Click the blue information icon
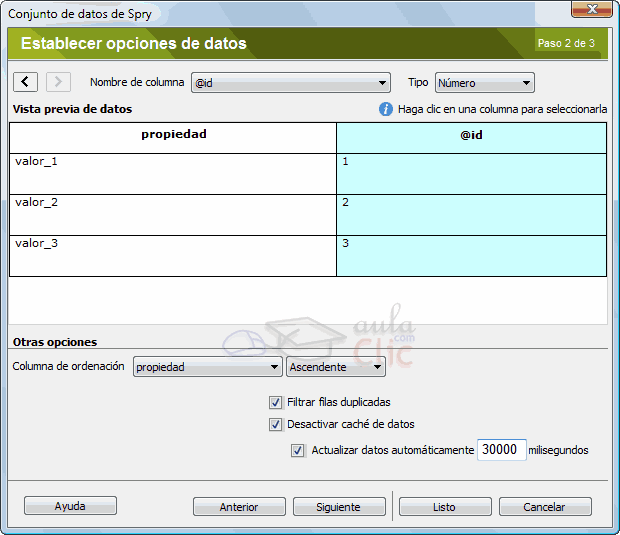The width and height of the screenshot is (620, 535). [386, 109]
